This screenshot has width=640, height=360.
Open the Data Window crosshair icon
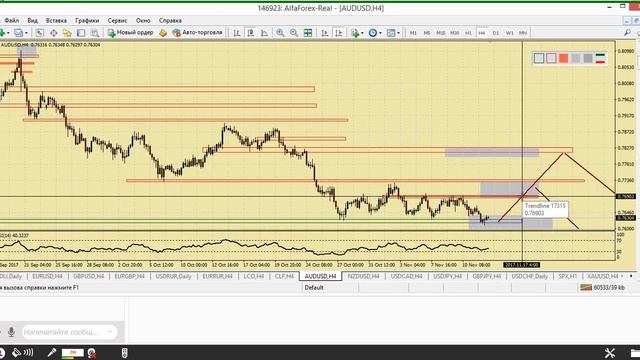click(53, 33)
